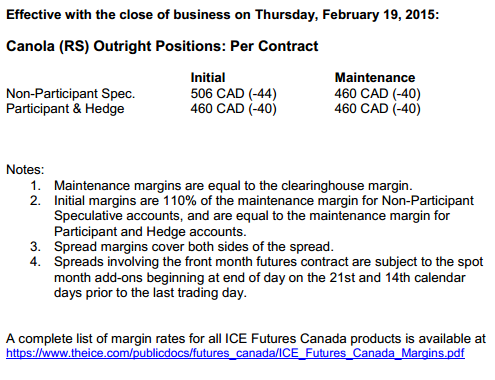Click the '506 CAD (-44)' initial value
Screen dimensions: 495x380
point(233,94)
